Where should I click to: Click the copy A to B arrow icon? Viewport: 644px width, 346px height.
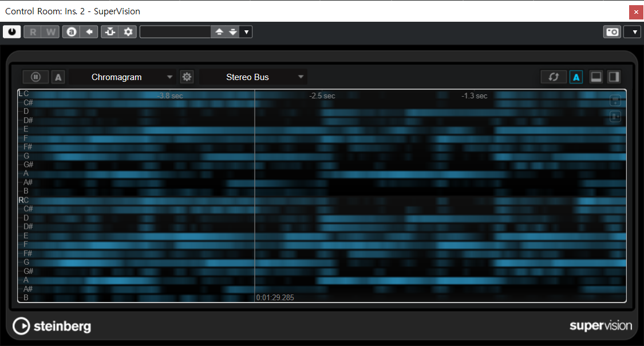pos(89,32)
